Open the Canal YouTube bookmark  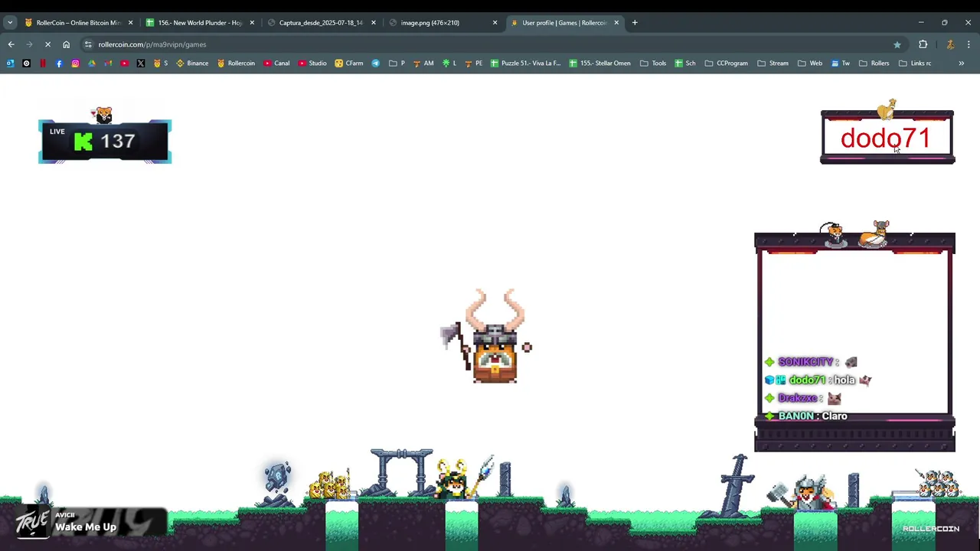(x=276, y=64)
